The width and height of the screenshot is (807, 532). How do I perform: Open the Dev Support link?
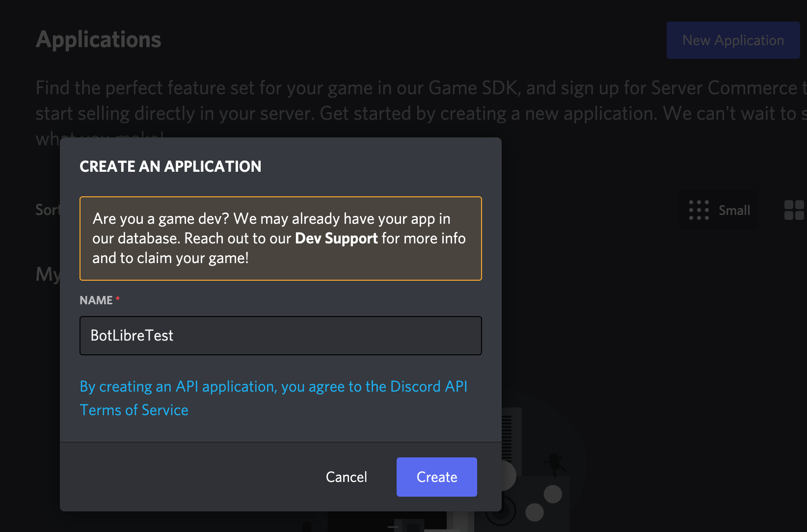[x=336, y=239]
